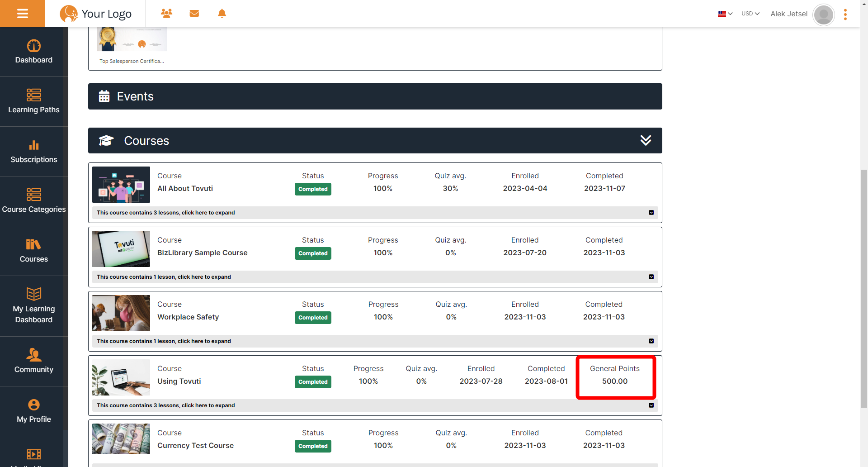Screen dimensions: 868x467
Task: Click expand arrow icon on Workplace Safety row
Action: click(x=651, y=341)
